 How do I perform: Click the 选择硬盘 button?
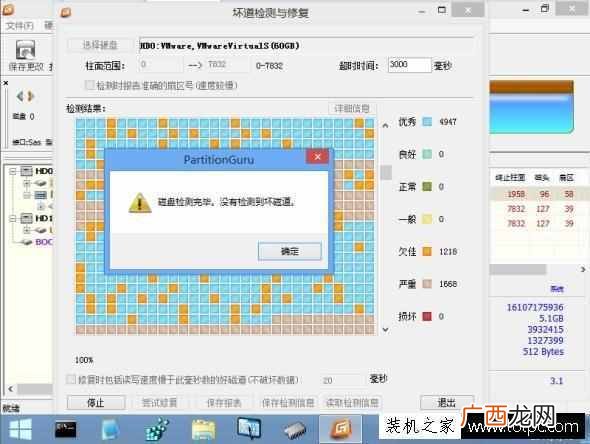[x=100, y=46]
